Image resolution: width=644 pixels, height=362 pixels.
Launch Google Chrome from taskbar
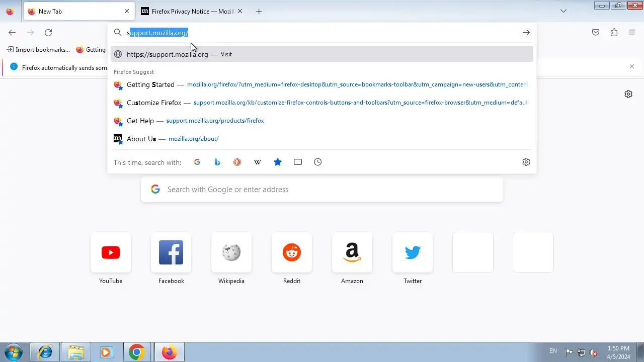(x=136, y=352)
